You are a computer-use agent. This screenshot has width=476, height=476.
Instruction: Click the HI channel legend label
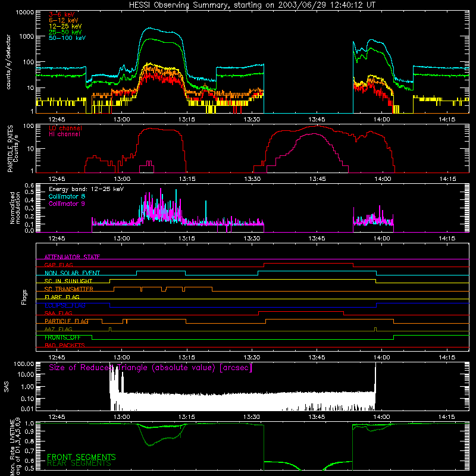64,134
